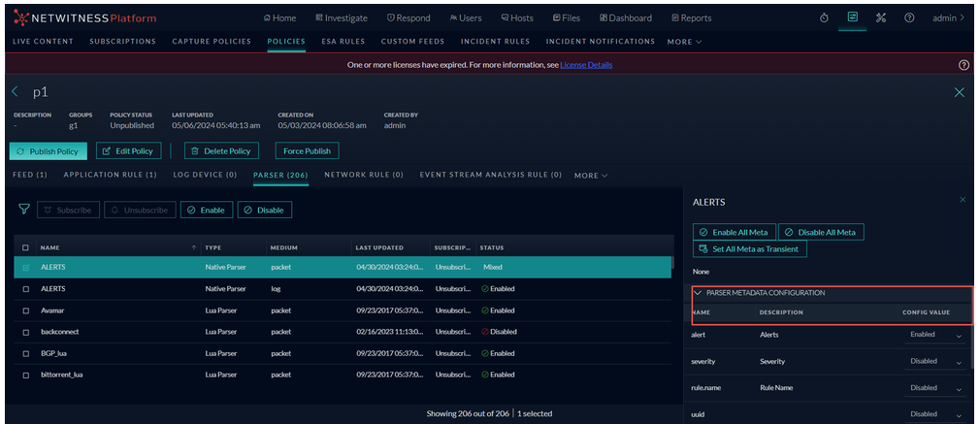Click the Enabled status icon for BGP_lua
This screenshot has width=980, height=424.
[484, 353]
